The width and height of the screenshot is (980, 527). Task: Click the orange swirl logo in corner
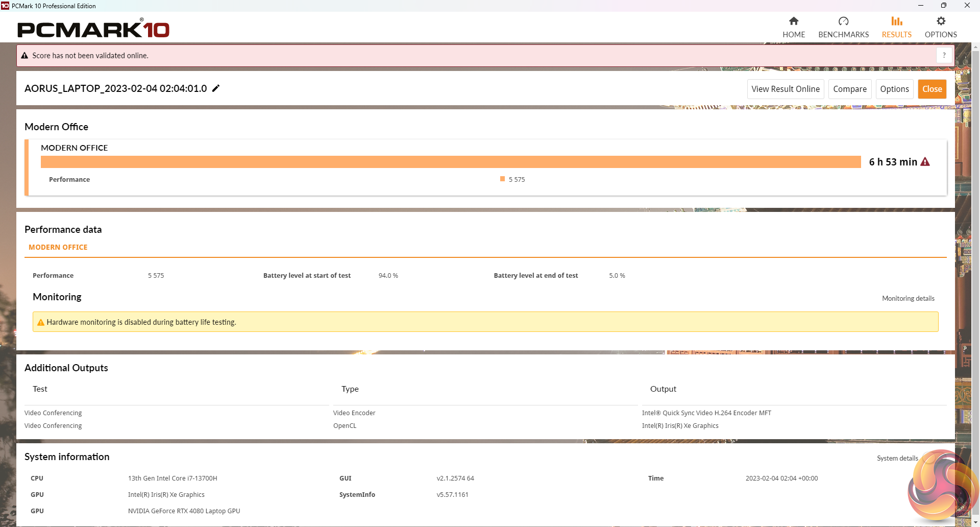pos(942,484)
